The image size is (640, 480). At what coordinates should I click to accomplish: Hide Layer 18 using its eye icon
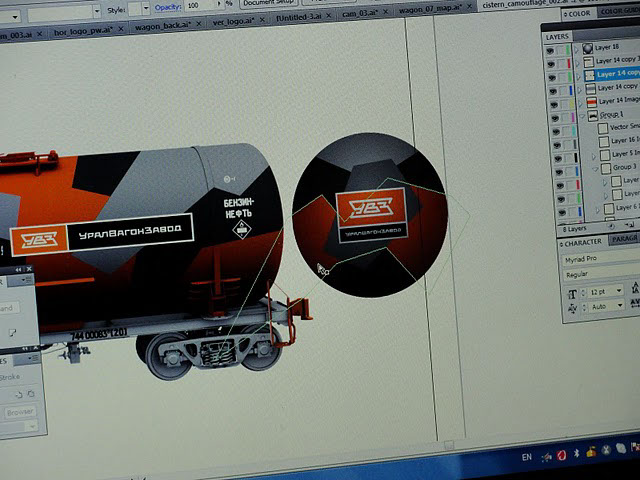tap(550, 51)
